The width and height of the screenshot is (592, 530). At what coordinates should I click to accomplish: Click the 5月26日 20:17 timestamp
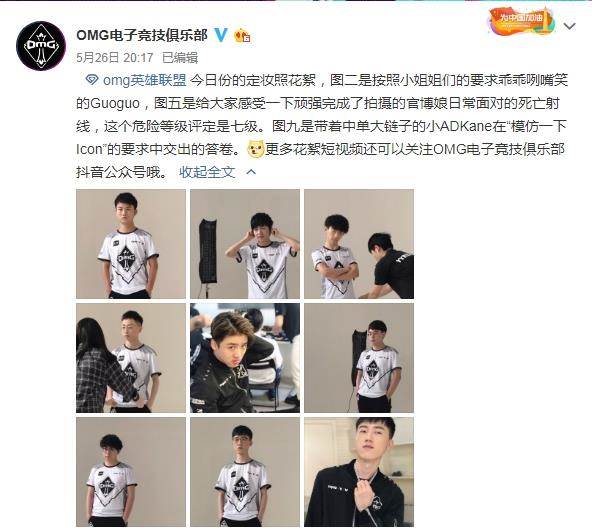pos(115,58)
